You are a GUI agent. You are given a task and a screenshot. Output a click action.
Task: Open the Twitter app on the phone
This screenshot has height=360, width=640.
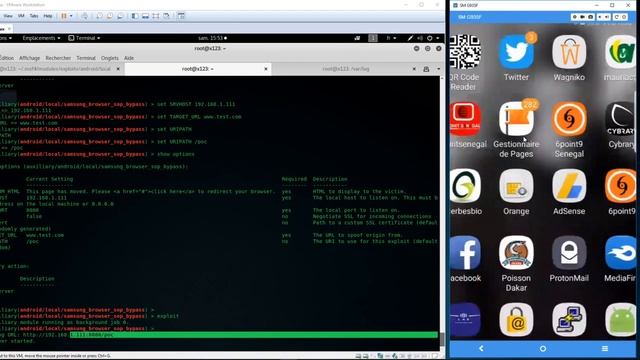tap(516, 52)
